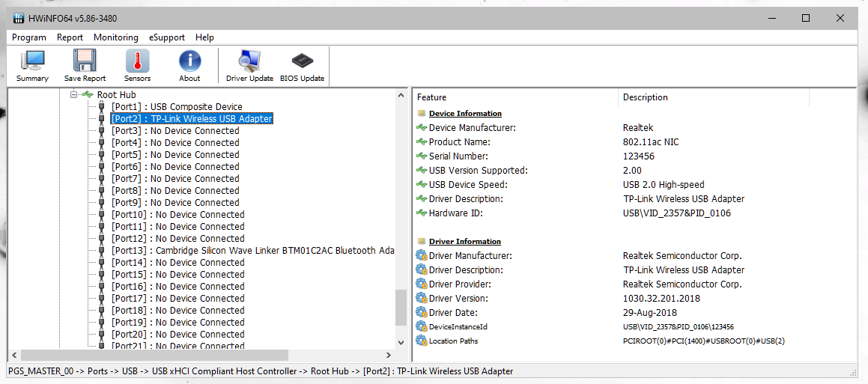Screen dimensions: 868x384
Task: Click the USB icon beside Device Manufacturer
Action: pyautogui.click(x=422, y=128)
